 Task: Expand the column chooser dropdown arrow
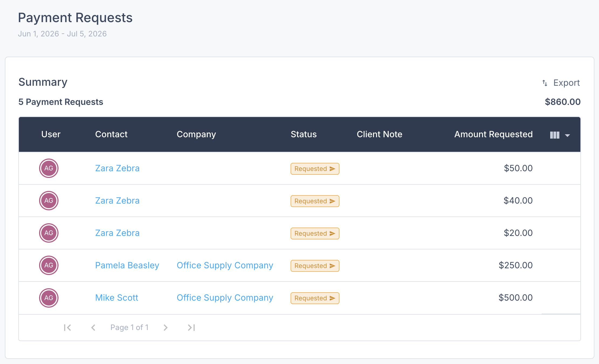pyautogui.click(x=567, y=135)
